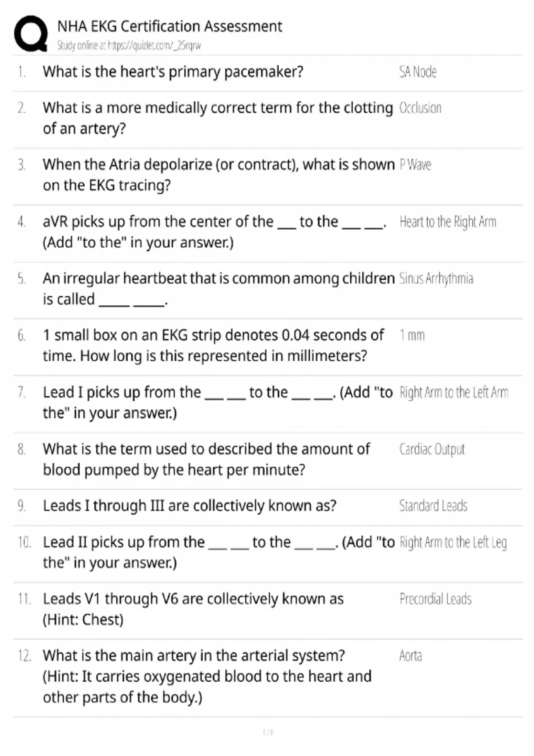Select the question about Leads I through III
534x756 pixels.
190,506
